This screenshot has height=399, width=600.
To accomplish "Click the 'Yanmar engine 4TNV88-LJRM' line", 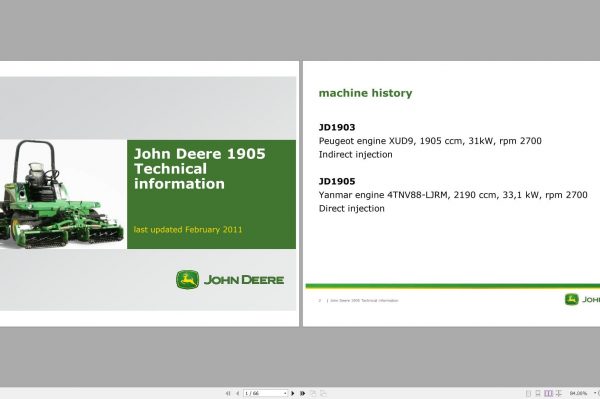I will 453,195.
